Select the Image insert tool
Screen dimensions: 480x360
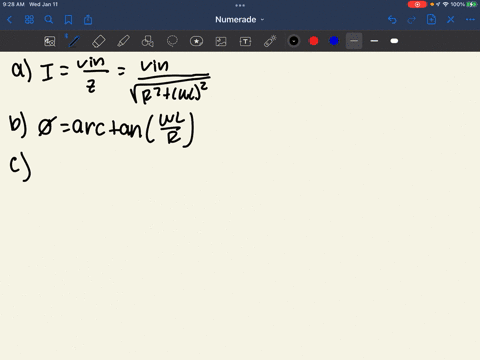(221, 41)
